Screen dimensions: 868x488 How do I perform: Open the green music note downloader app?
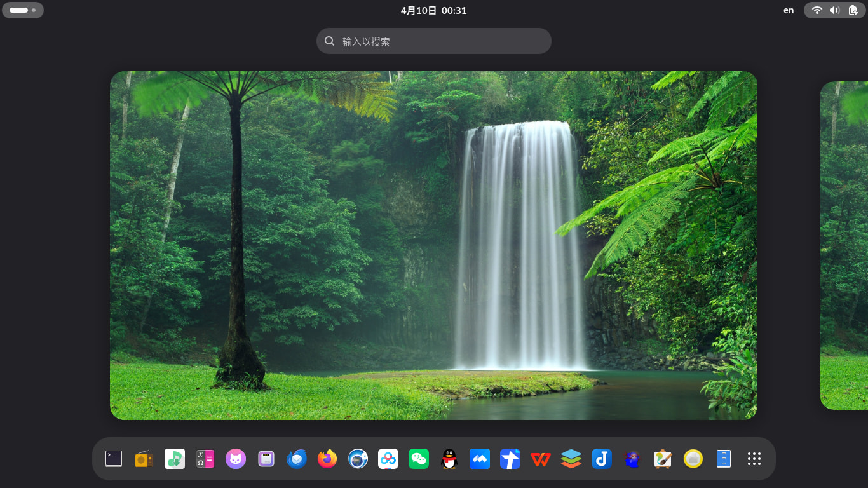tap(175, 459)
